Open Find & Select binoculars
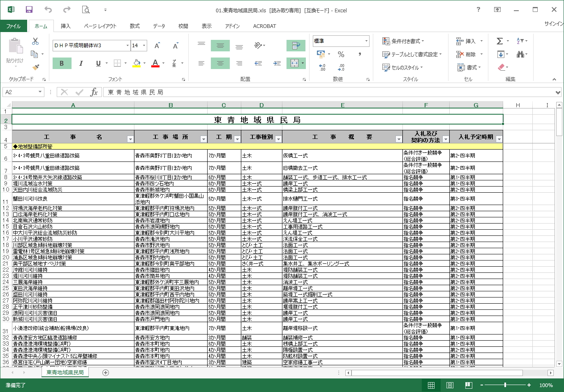 click(x=521, y=54)
